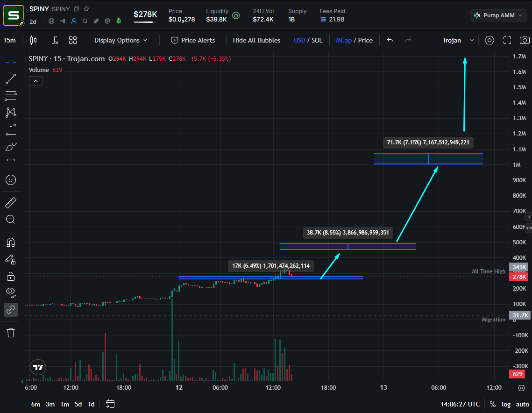
Task: Select the pattern drawing tool
Action: point(11,112)
